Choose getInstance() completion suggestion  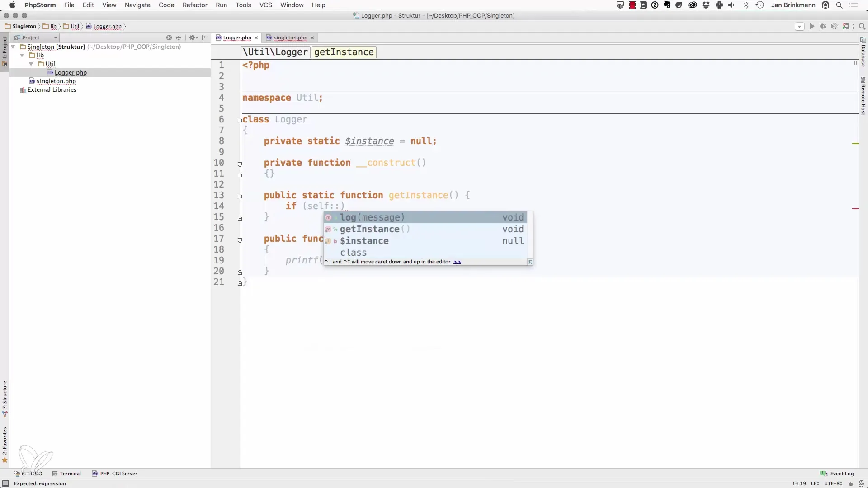point(425,229)
